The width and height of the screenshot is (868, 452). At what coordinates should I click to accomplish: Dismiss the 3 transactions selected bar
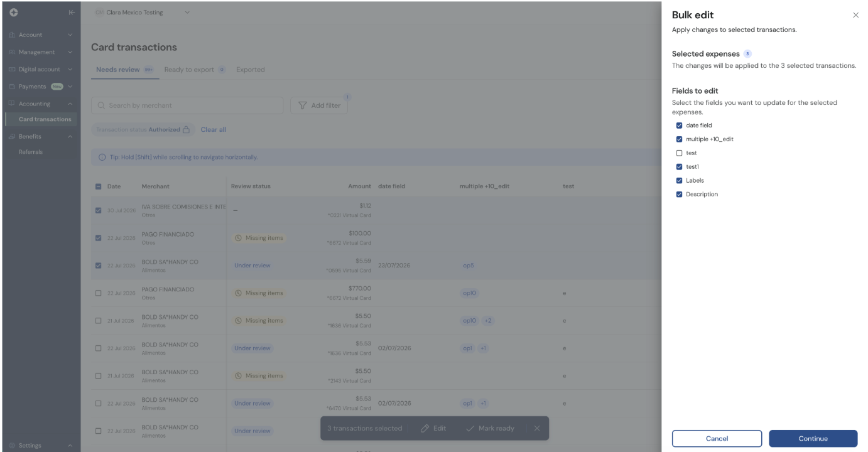[x=537, y=428]
